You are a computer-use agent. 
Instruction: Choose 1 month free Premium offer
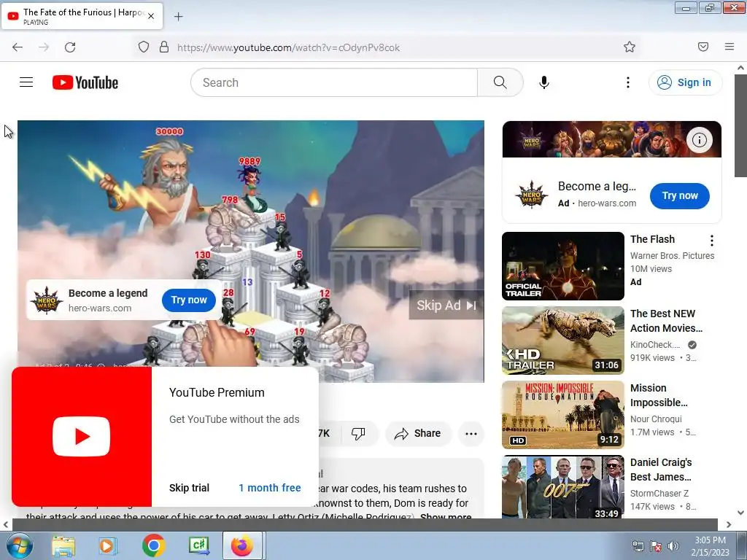click(270, 488)
